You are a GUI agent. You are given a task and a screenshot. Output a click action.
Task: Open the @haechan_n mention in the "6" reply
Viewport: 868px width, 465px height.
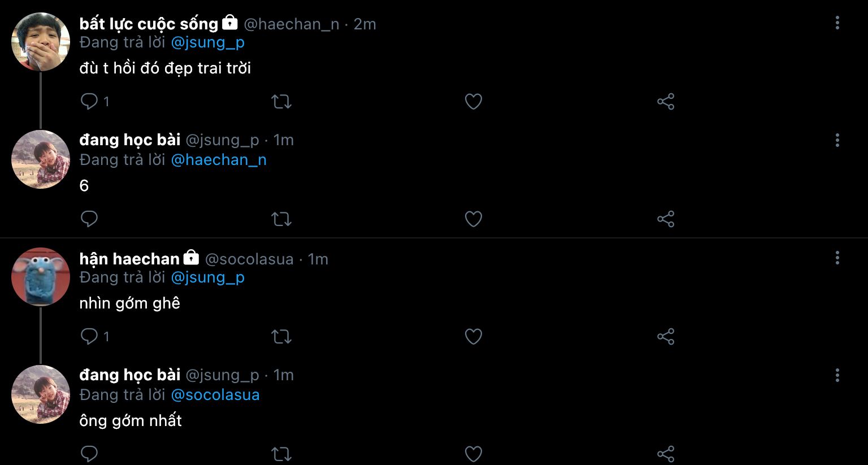click(218, 160)
